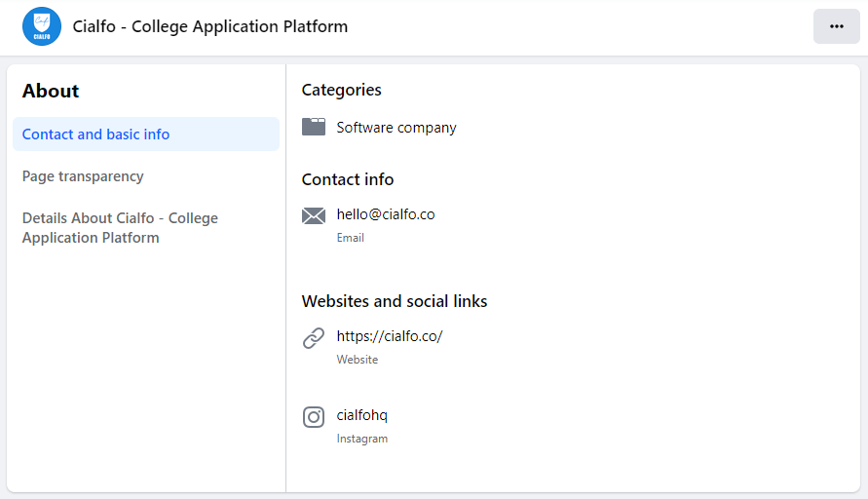The height and width of the screenshot is (499, 868).
Task: Click the page title Cialfo - College Application Platform
Action: 210,26
